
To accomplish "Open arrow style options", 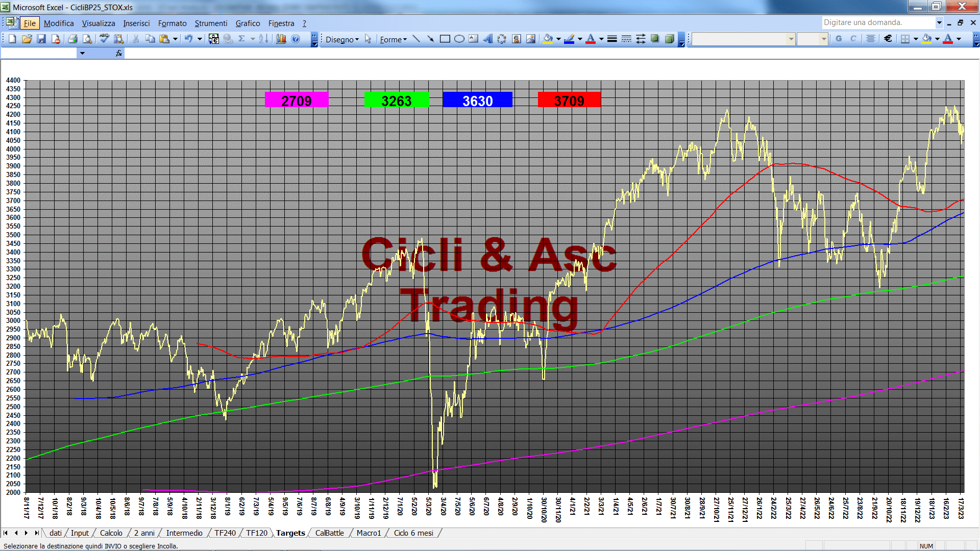I will 641,39.
